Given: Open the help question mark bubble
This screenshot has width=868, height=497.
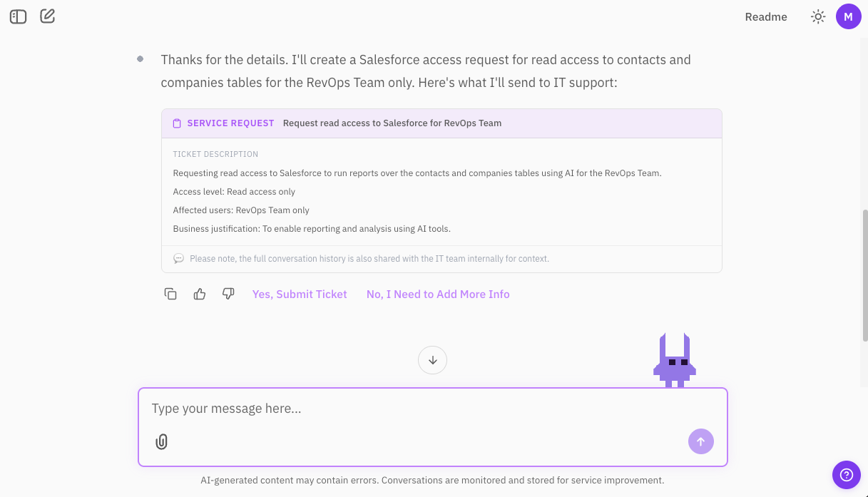Looking at the screenshot, I should click(x=846, y=474).
